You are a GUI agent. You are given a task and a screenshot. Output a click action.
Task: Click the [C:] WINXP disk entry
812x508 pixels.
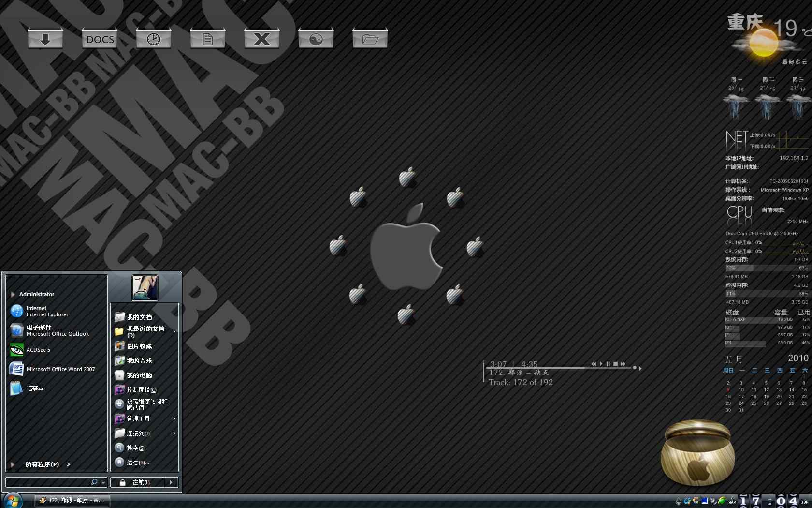tap(767, 320)
